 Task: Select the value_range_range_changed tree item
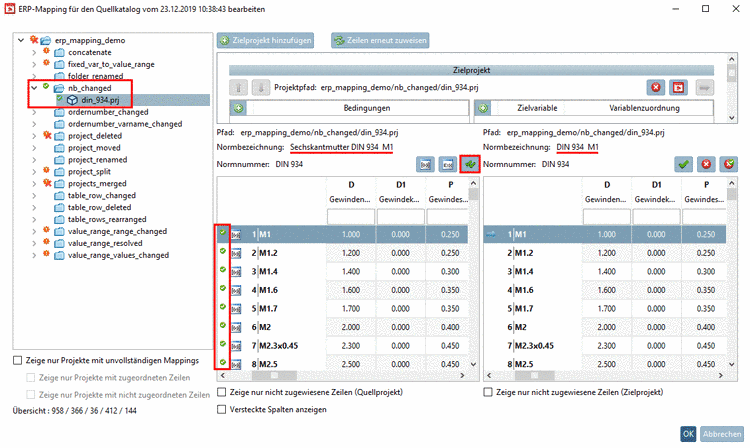tap(117, 232)
